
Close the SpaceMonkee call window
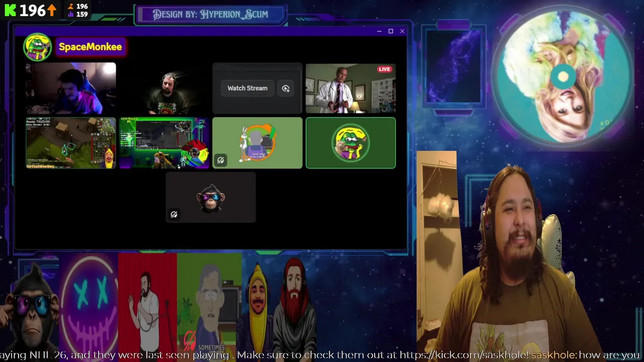(x=402, y=31)
